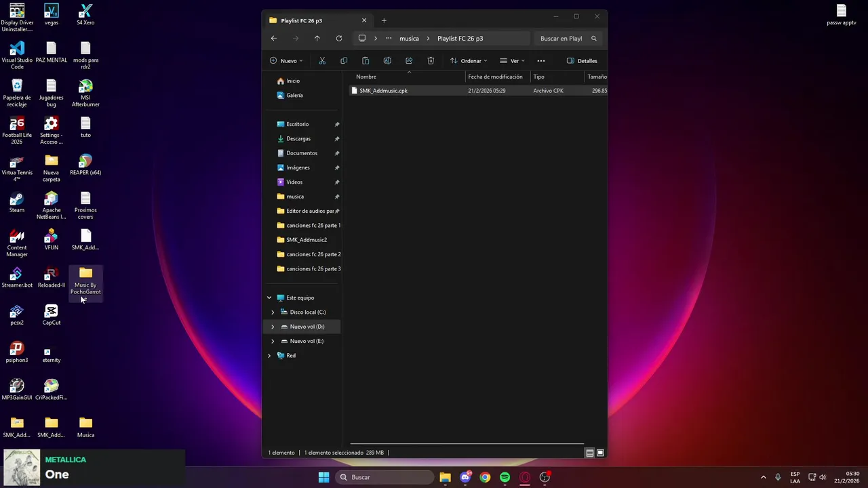Click the musica breadcrumb in address bar
This screenshot has width=868, height=488.
(x=409, y=39)
